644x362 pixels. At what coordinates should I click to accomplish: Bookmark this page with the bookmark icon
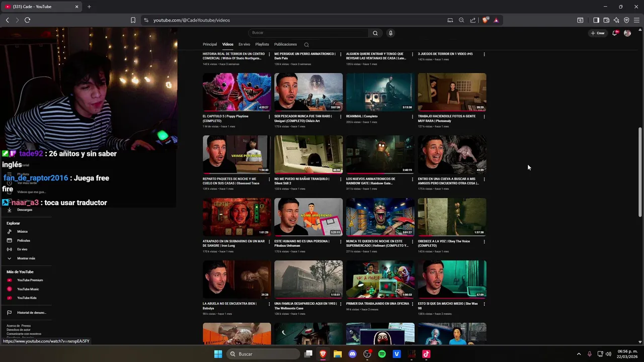click(x=133, y=20)
